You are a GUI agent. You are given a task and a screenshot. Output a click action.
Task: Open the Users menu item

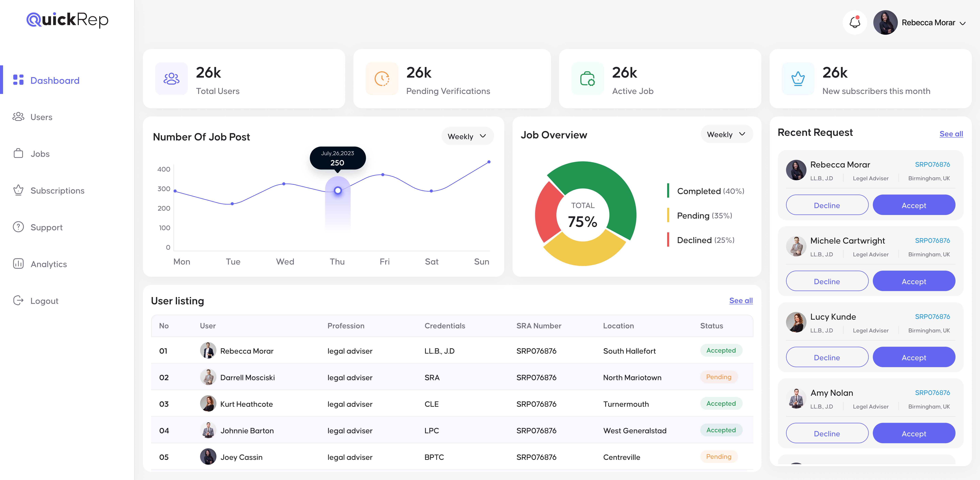click(41, 117)
